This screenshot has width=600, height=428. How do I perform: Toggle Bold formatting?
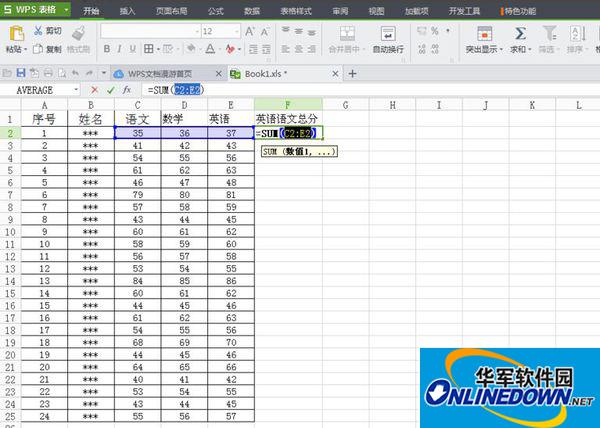click(x=107, y=49)
